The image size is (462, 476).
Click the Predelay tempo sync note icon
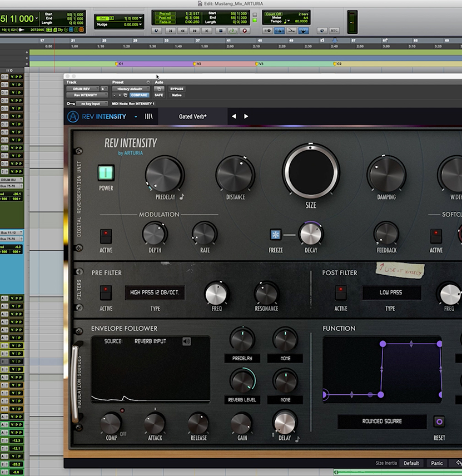click(x=182, y=197)
